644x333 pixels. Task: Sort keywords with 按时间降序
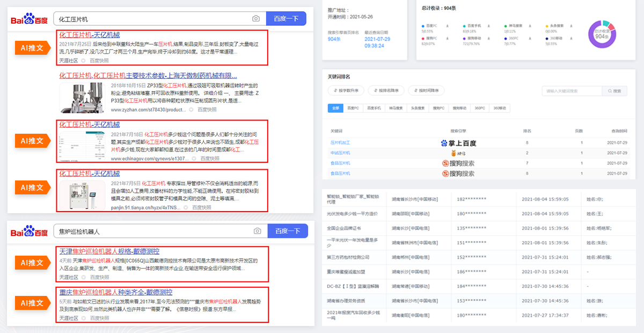pos(427,91)
